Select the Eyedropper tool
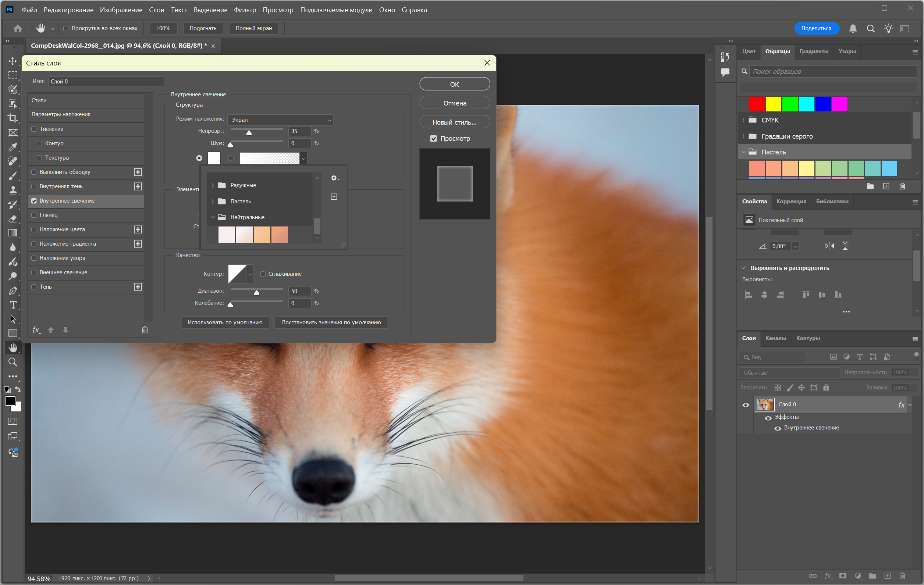This screenshot has width=924, height=585. pos(13,147)
